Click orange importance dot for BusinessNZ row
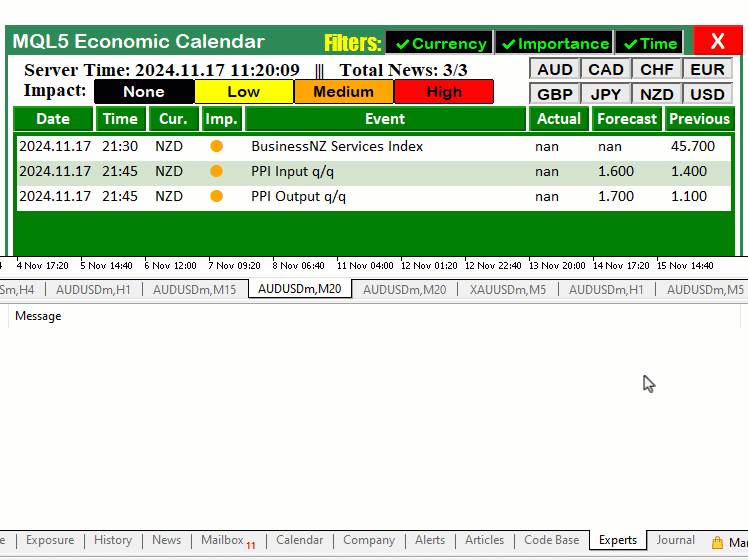The height and width of the screenshot is (560, 748). pyautogui.click(x=217, y=146)
